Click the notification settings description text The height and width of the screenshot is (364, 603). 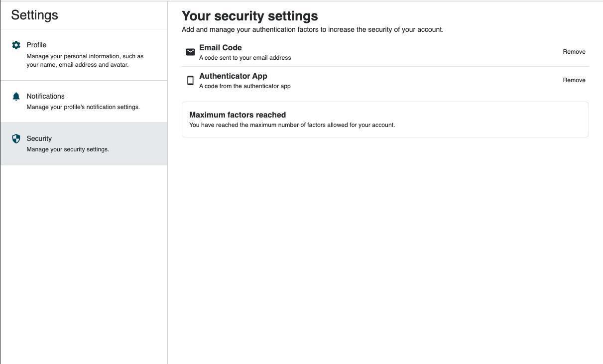[83, 107]
